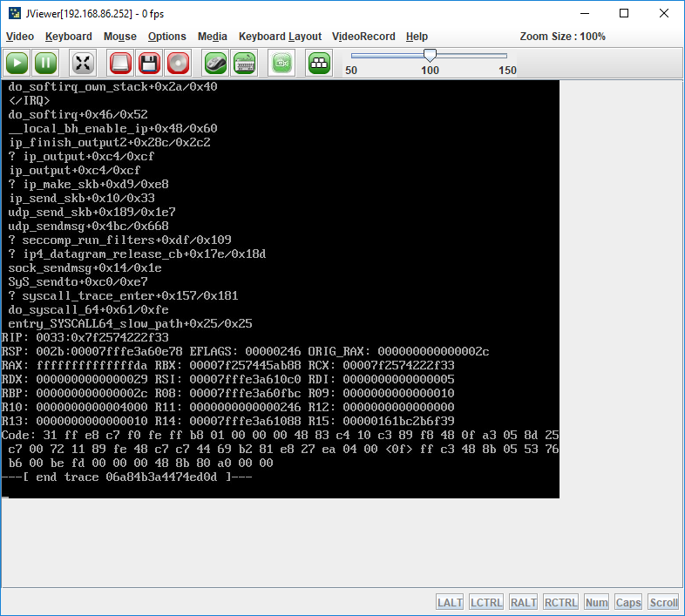Open the Media menu

coord(213,37)
